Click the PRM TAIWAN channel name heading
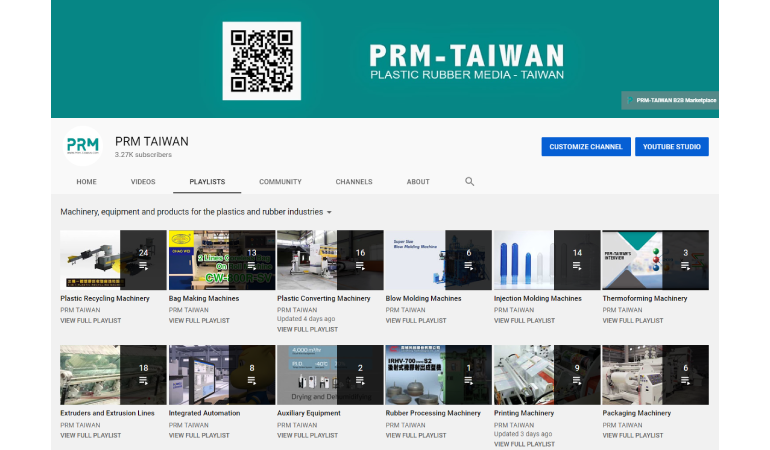 click(x=152, y=141)
